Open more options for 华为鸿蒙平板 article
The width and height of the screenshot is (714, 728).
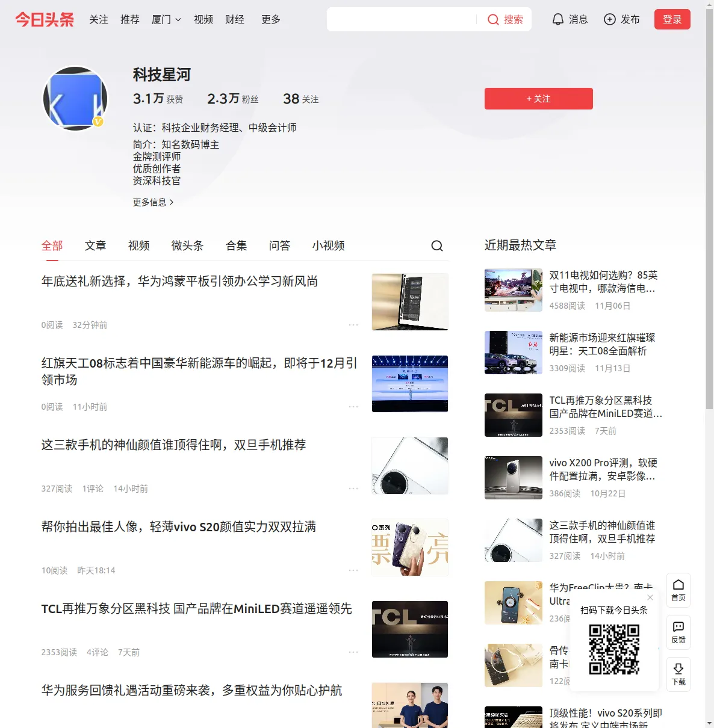point(353,325)
